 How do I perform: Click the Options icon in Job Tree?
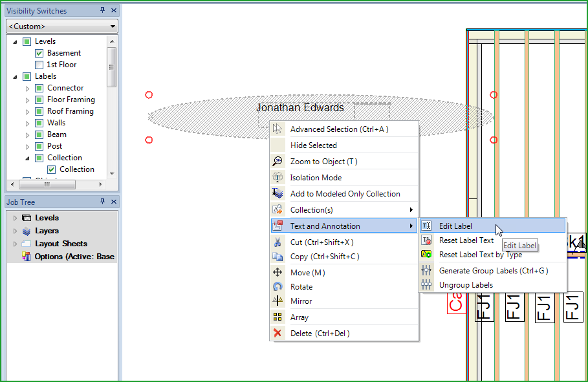point(27,257)
